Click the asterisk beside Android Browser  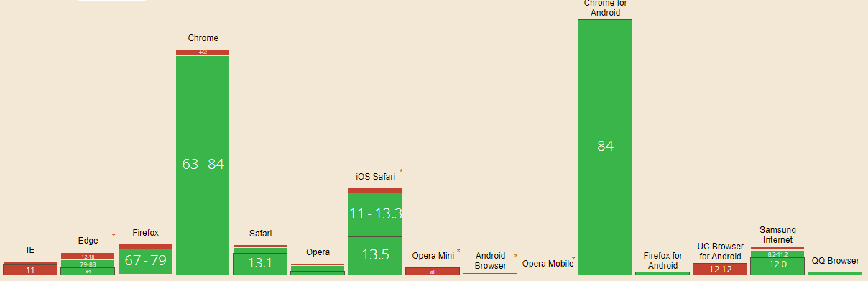pyautogui.click(x=516, y=256)
